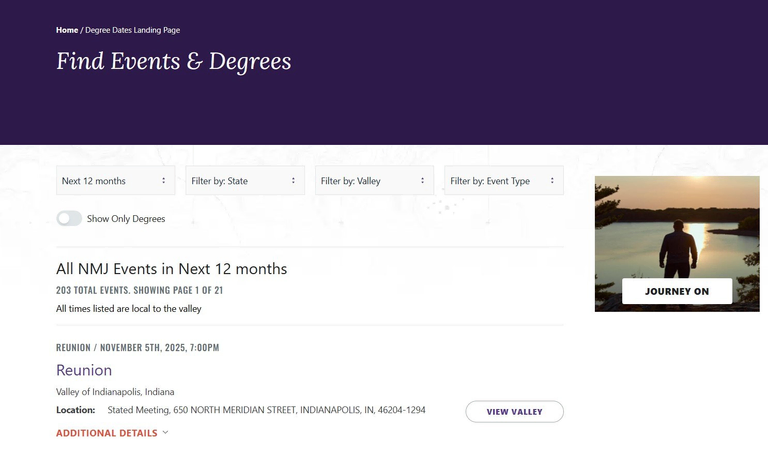768x449 pixels.
Task: Open the Next 12 months dropdown
Action: 116,181
